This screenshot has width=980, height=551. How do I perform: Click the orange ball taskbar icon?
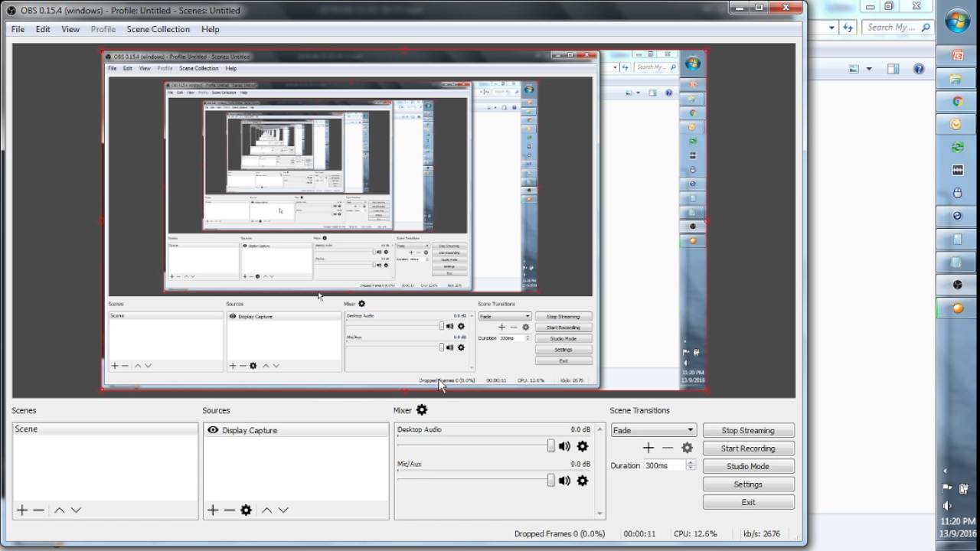tap(957, 308)
